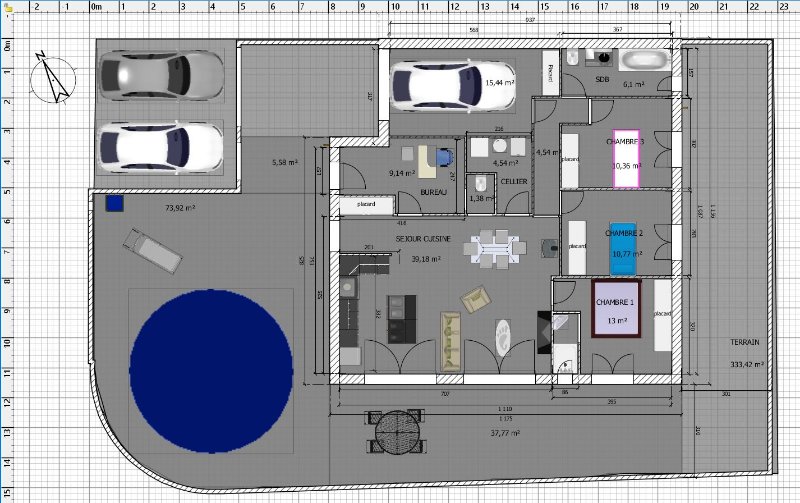Click the '937' dimension at the top

pos(531,20)
